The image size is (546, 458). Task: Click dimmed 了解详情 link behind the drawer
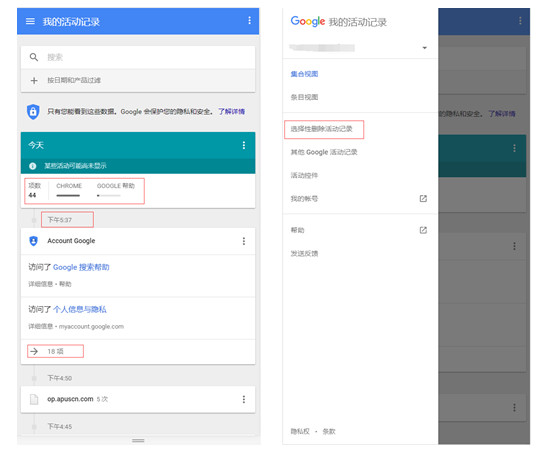(502, 114)
